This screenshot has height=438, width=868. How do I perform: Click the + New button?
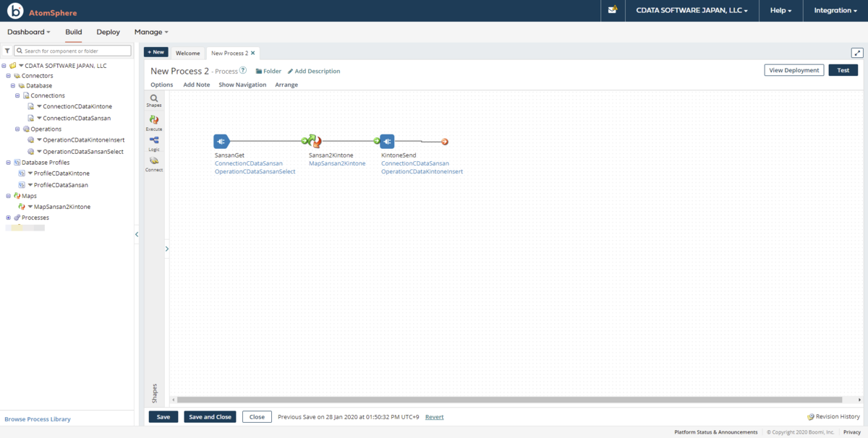[x=156, y=52]
